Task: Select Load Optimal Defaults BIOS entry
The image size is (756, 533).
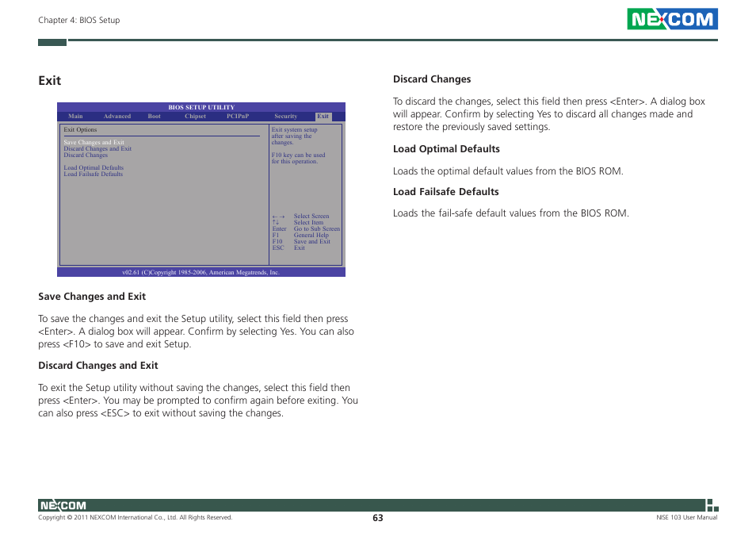Action: click(x=94, y=168)
